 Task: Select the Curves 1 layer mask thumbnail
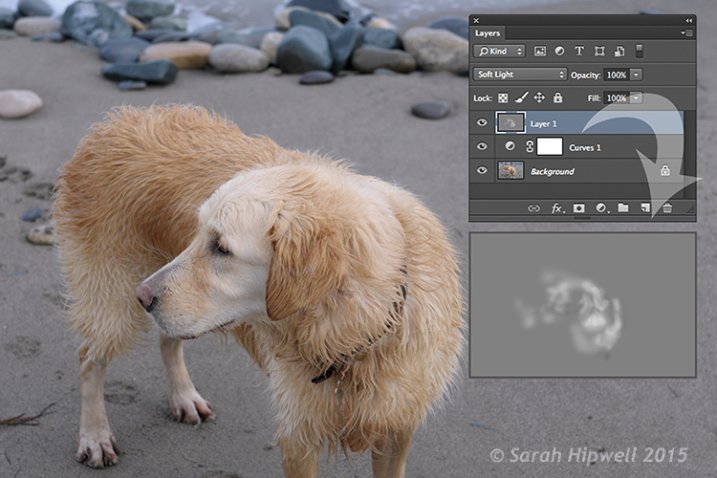(x=550, y=147)
